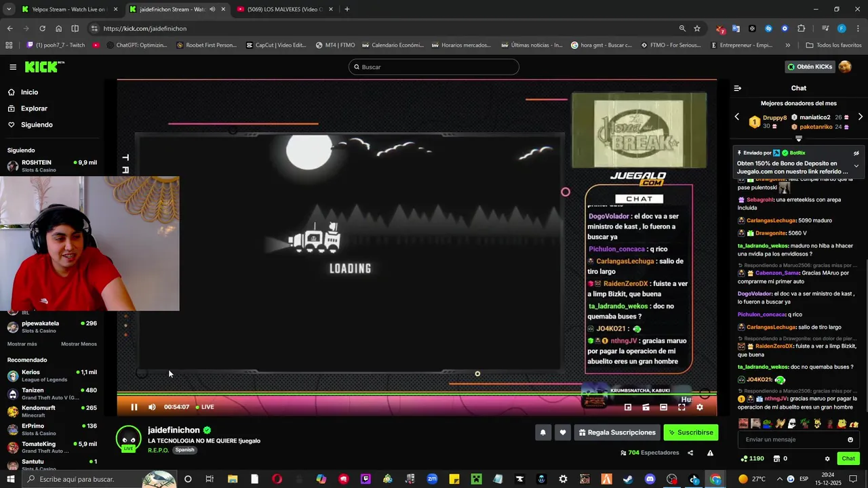Collapse the chat panel
The height and width of the screenshot is (488, 868).
(x=738, y=88)
